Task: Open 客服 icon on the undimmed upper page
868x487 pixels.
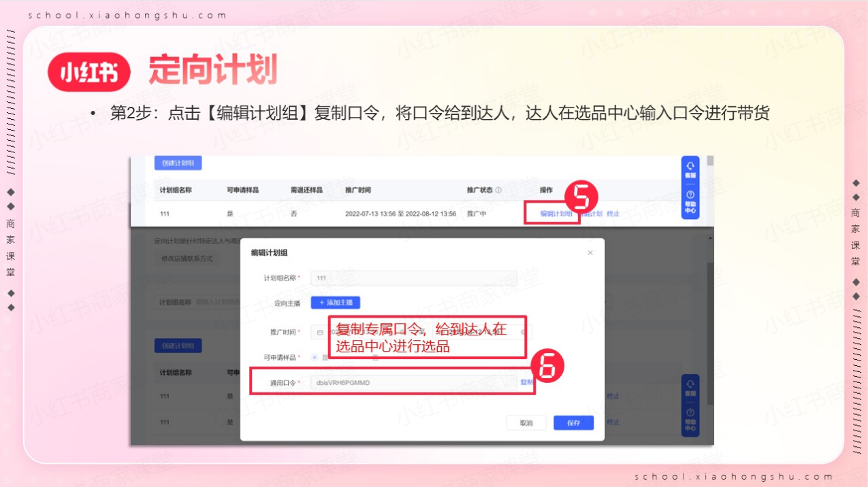Action: tap(690, 170)
